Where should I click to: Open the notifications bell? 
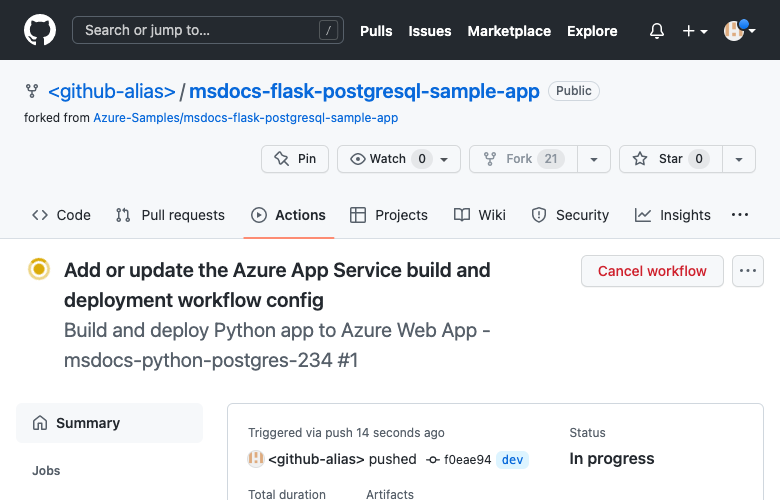click(656, 31)
